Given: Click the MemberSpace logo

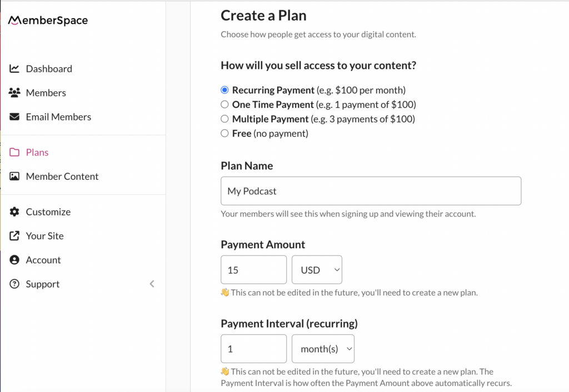Looking at the screenshot, I should 47,20.
